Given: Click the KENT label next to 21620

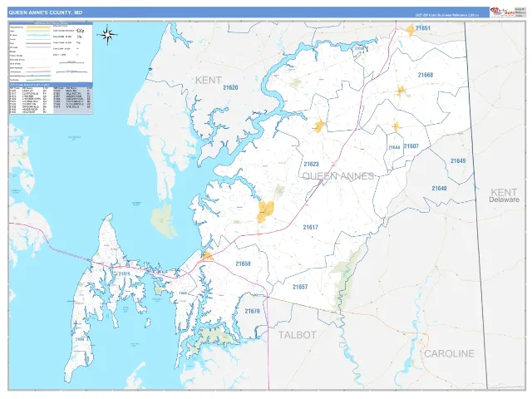Looking at the screenshot, I should pyautogui.click(x=209, y=81).
